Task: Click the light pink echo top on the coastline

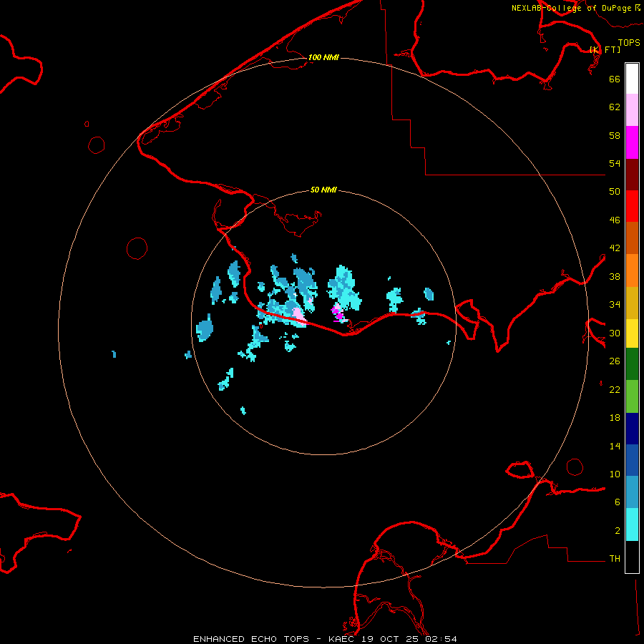Action: 298,314
